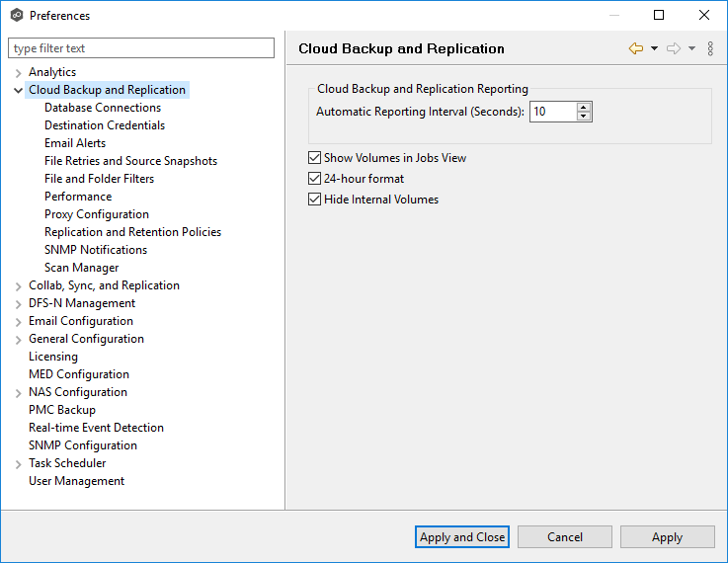Open the Proxy Configuration page
The width and height of the screenshot is (728, 563).
[x=97, y=214]
